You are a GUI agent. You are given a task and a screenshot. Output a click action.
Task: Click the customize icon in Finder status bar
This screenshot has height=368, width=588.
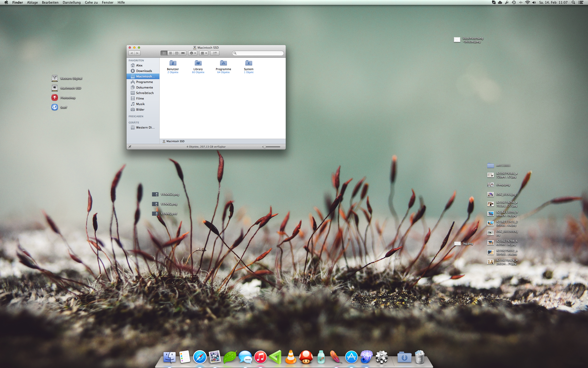point(130,147)
